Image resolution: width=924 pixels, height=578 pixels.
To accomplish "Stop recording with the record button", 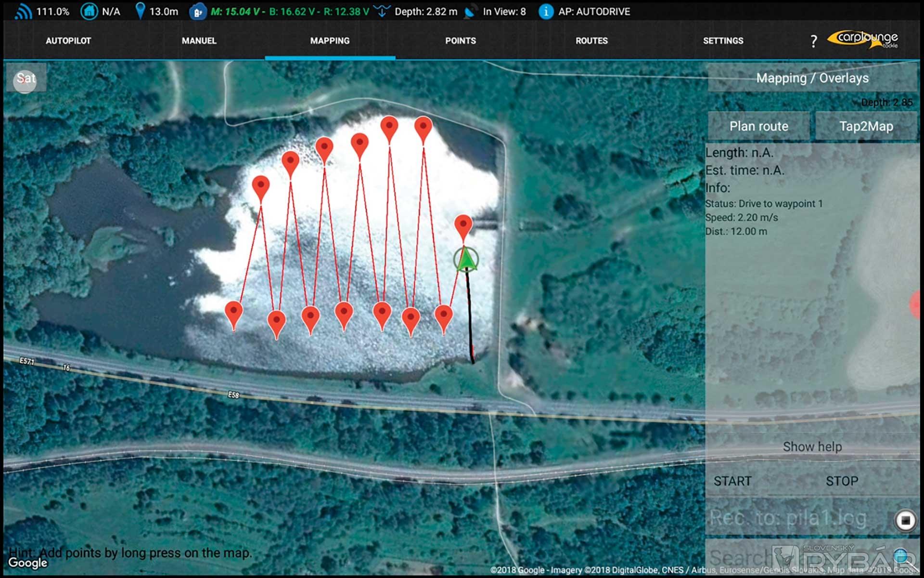I will point(905,520).
